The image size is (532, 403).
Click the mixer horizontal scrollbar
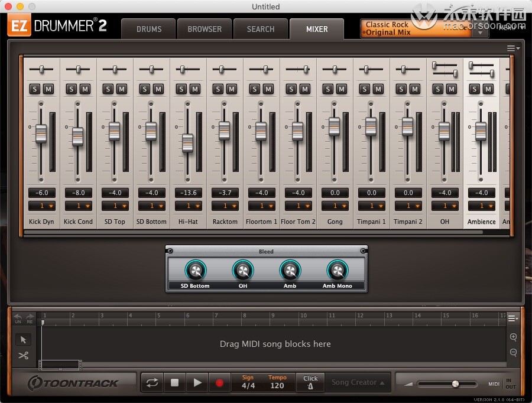point(253,232)
